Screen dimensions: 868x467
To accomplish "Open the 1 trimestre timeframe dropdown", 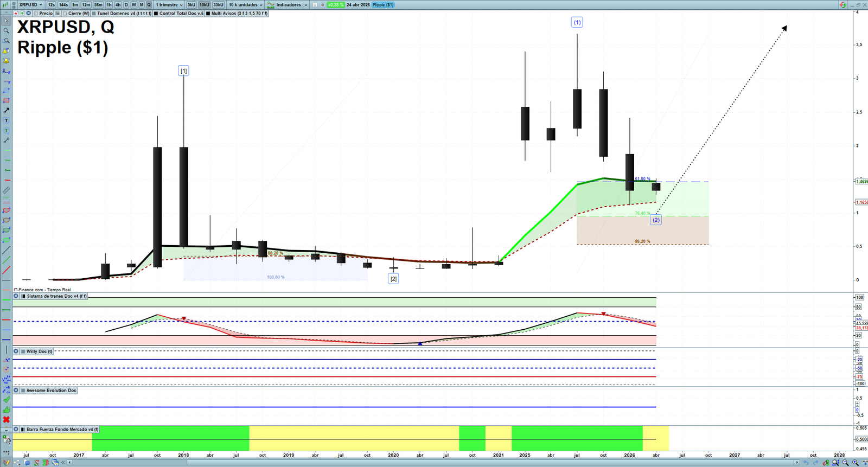I will [169, 5].
